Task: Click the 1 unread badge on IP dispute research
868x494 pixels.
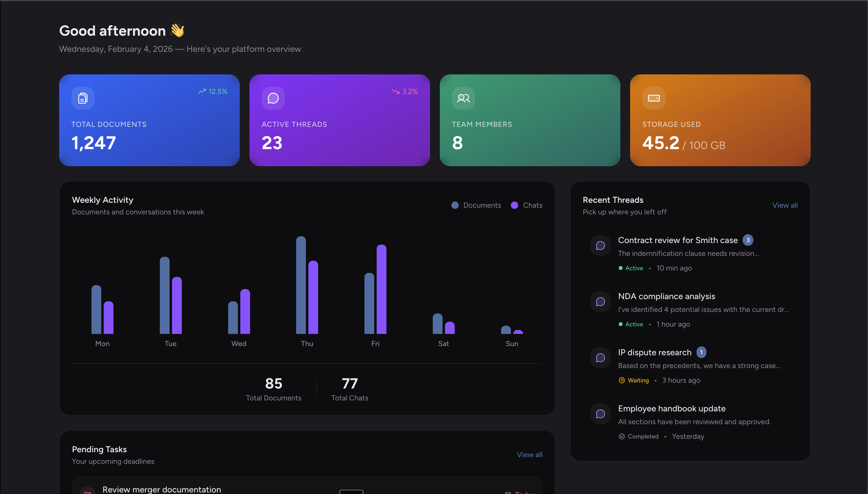Action: click(701, 352)
